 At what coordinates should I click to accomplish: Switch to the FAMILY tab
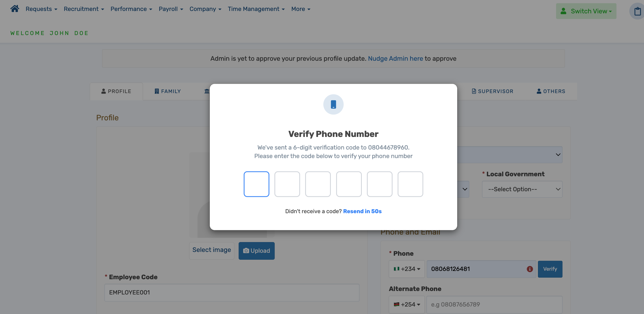[168, 91]
